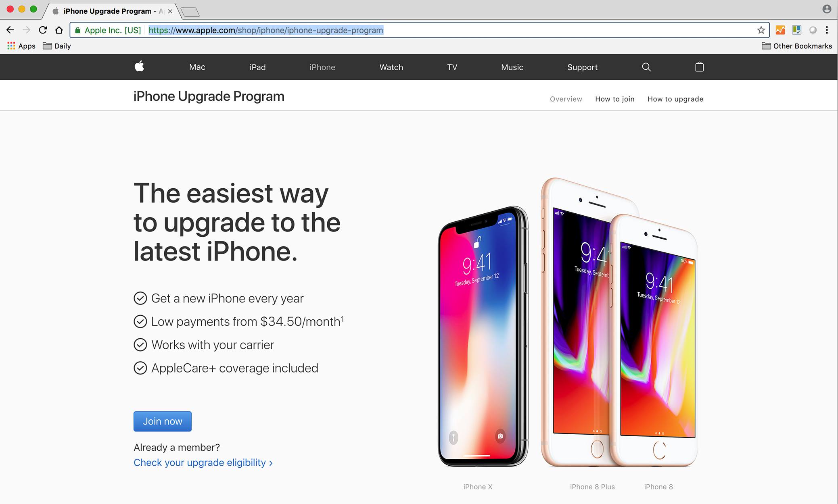Click the shopping bag icon
This screenshot has width=838, height=504.
pos(698,67)
